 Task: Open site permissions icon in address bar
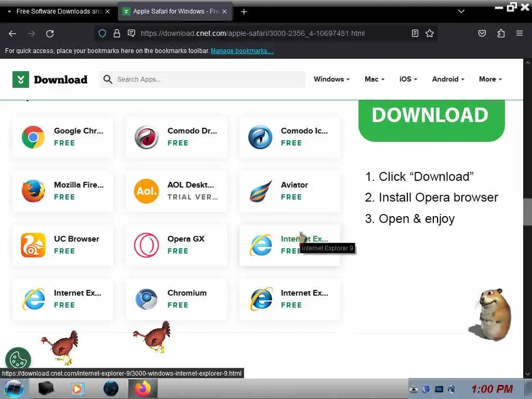pos(131,33)
